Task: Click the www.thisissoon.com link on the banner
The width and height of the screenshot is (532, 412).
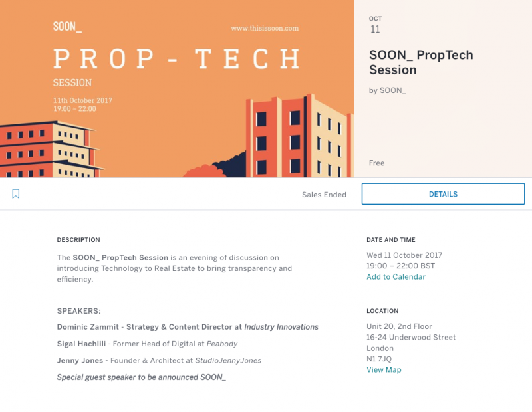Action: (265, 29)
